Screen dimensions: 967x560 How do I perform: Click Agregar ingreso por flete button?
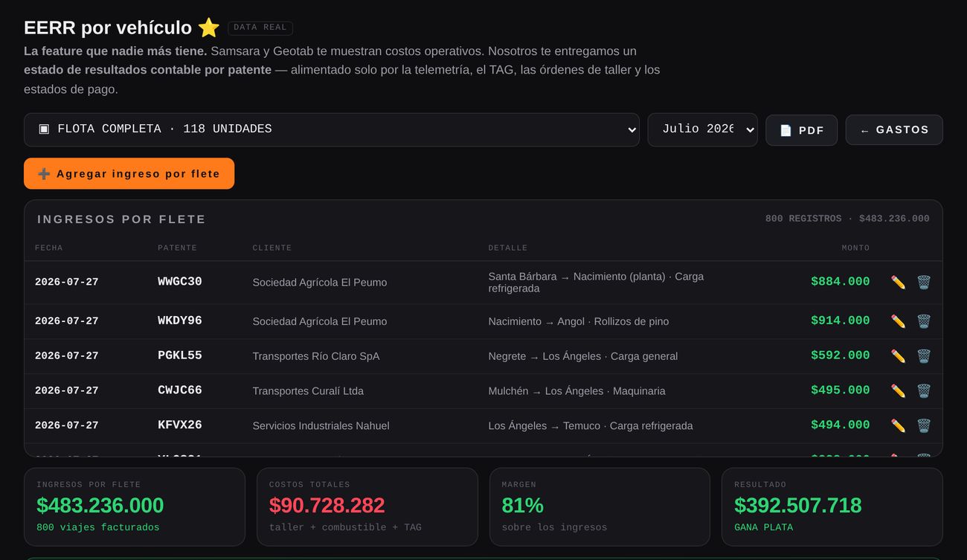pyautogui.click(x=129, y=173)
